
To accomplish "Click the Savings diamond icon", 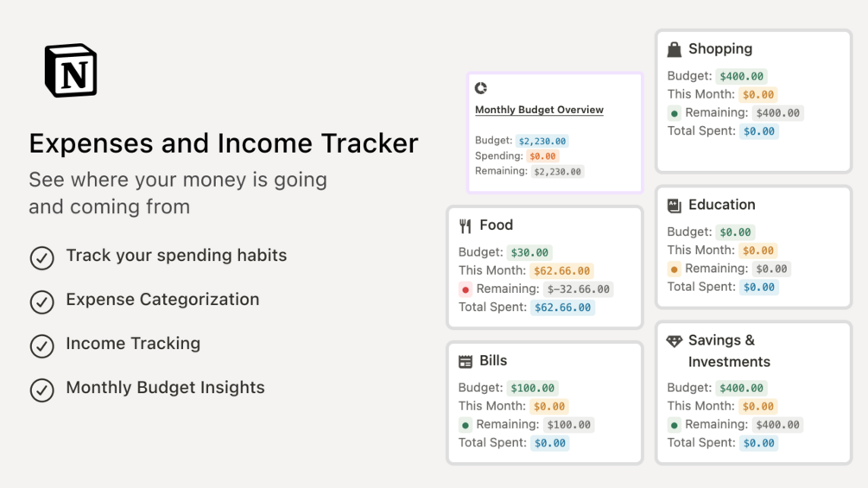I will point(675,341).
